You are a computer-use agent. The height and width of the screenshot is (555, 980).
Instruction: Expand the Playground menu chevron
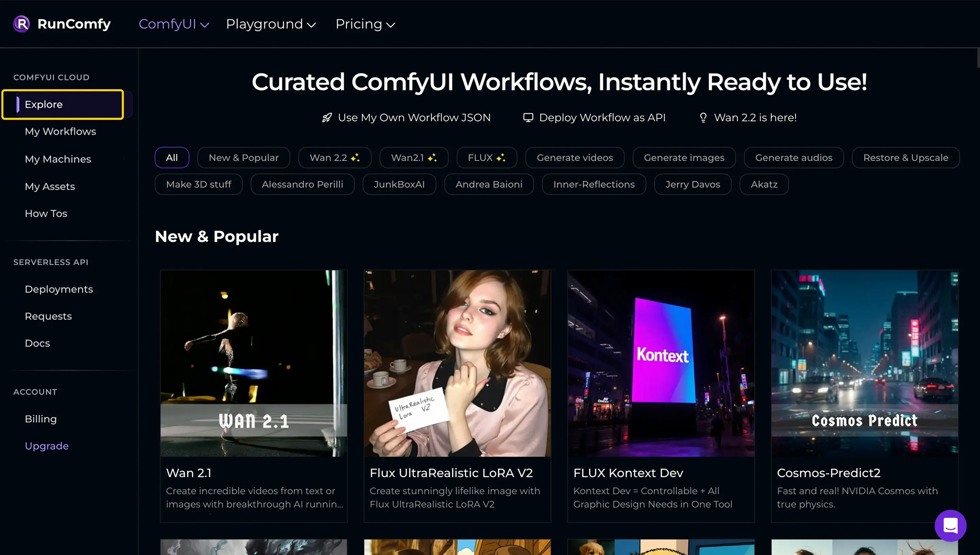tap(311, 25)
